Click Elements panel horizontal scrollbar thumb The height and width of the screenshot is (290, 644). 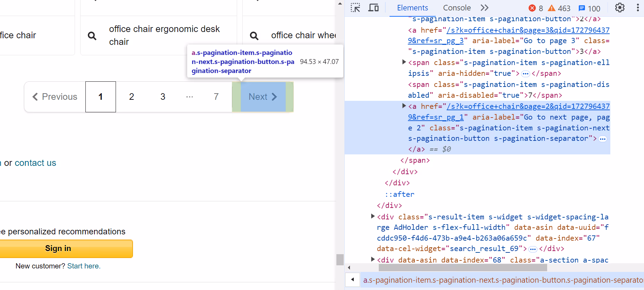click(x=463, y=267)
